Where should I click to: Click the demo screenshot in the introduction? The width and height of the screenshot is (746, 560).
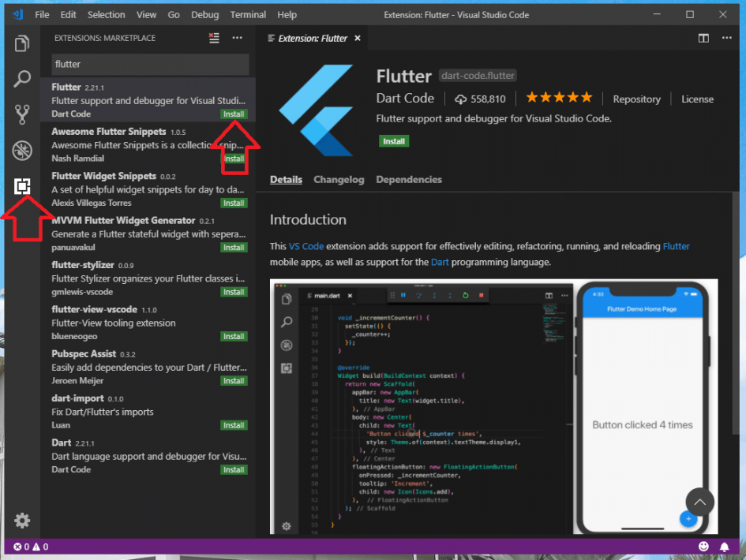(493, 406)
